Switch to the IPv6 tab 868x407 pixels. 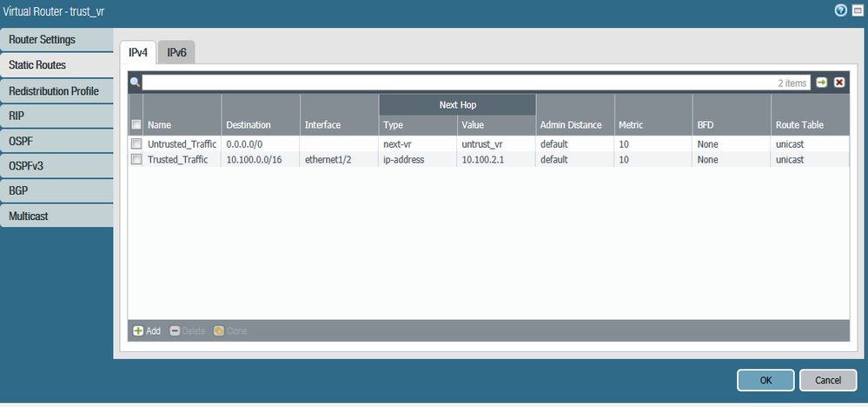[176, 52]
